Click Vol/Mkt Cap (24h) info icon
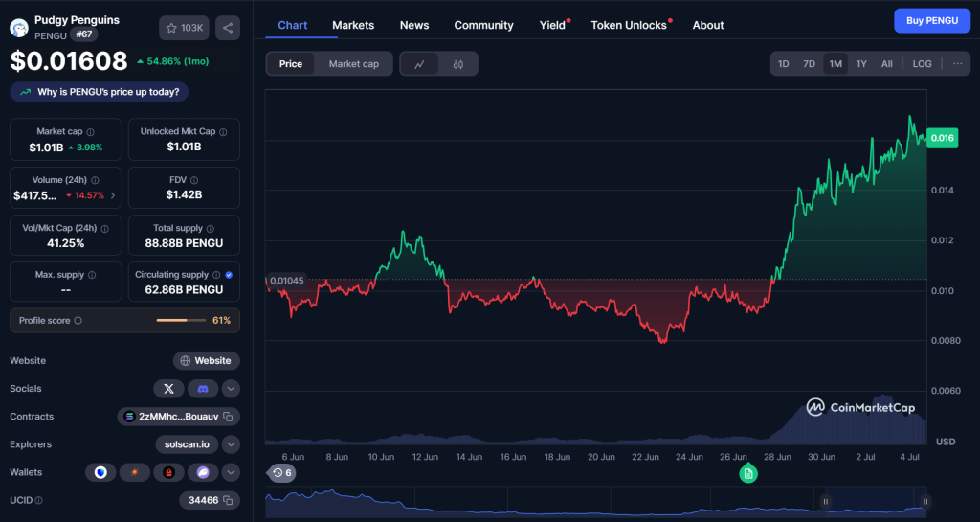 (x=105, y=229)
